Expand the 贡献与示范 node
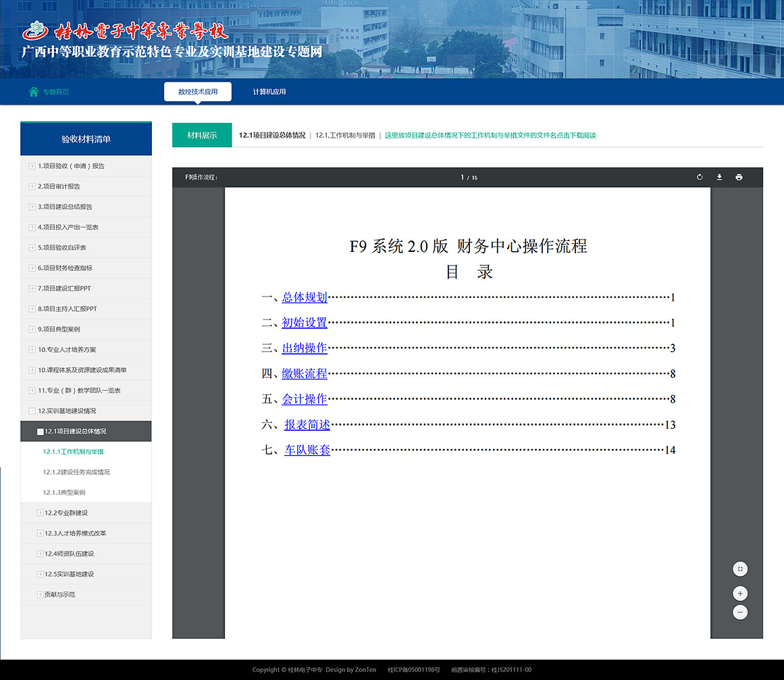The height and width of the screenshot is (680, 784). pos(40,595)
